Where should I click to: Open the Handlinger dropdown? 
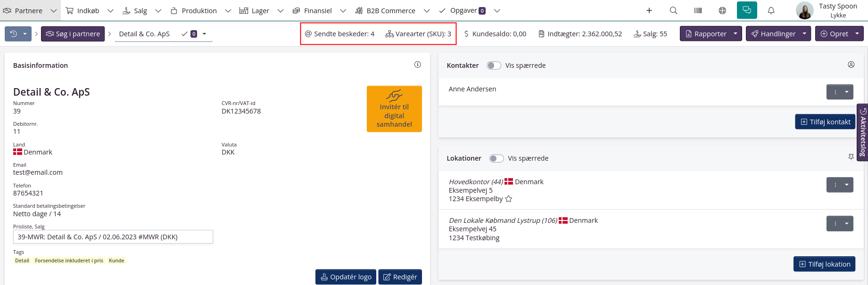[778, 34]
